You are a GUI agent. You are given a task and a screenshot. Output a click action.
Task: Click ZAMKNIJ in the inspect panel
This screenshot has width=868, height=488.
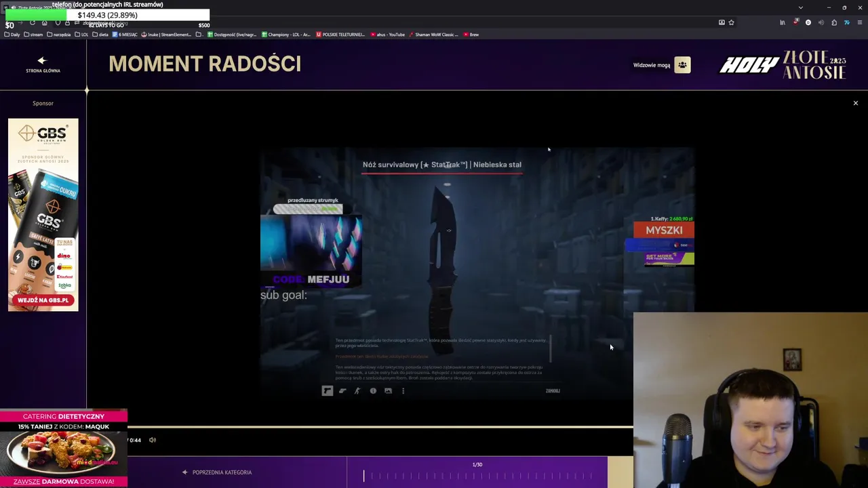tap(553, 391)
